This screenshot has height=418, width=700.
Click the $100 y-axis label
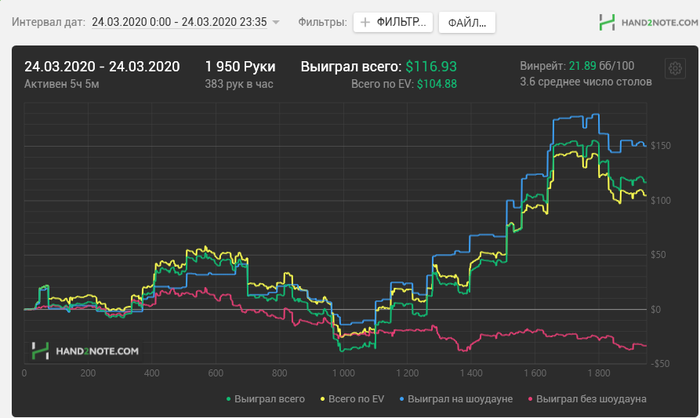point(661,201)
